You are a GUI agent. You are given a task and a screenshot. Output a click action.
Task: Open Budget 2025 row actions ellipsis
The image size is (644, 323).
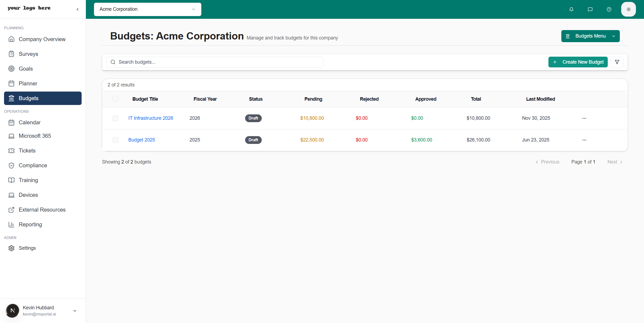coord(584,140)
